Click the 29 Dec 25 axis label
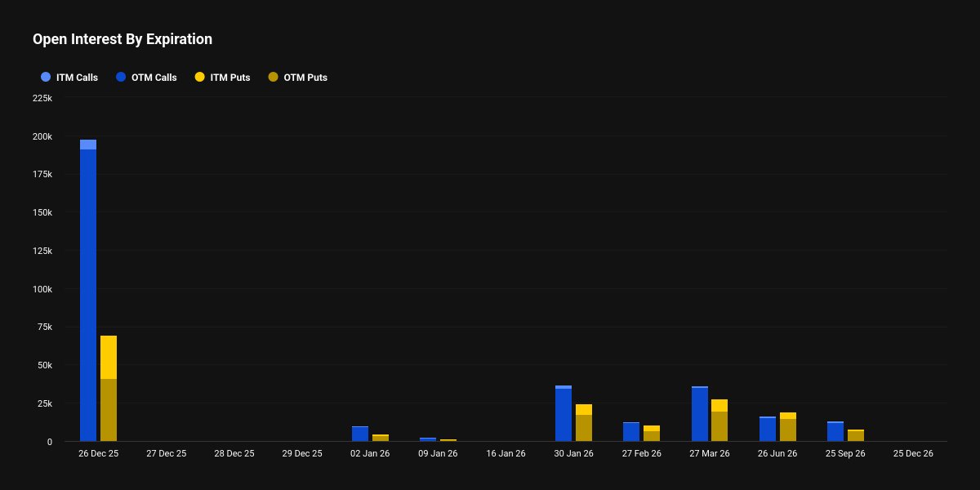The width and height of the screenshot is (980, 490). (x=302, y=453)
